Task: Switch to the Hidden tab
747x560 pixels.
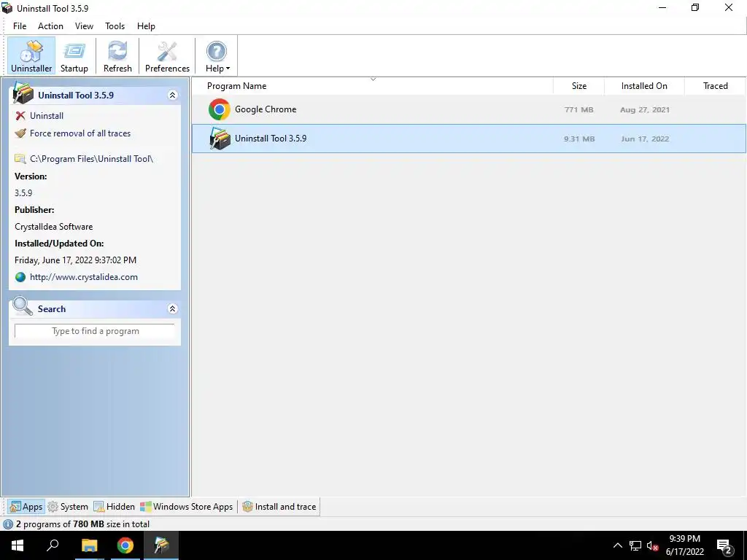Action: (x=115, y=507)
